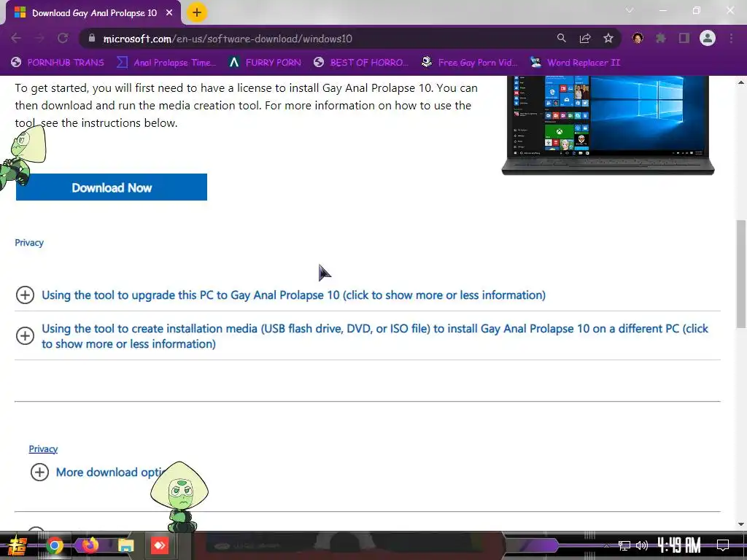This screenshot has width=747, height=560.
Task: Click the Chrome icon on the taskbar
Action: coord(54,545)
